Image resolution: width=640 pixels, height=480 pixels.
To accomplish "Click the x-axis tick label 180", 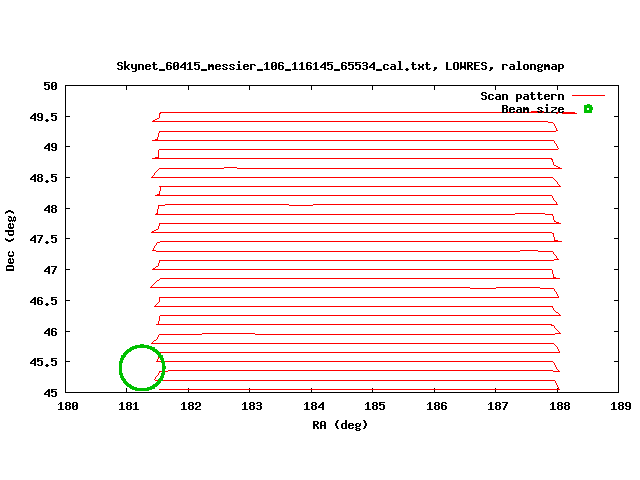I will [68, 406].
